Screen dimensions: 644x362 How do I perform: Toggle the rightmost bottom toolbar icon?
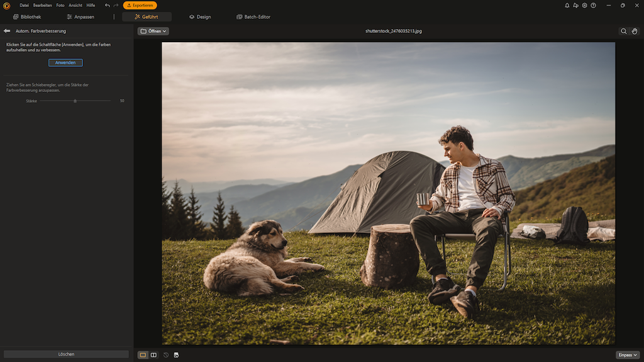click(x=176, y=355)
